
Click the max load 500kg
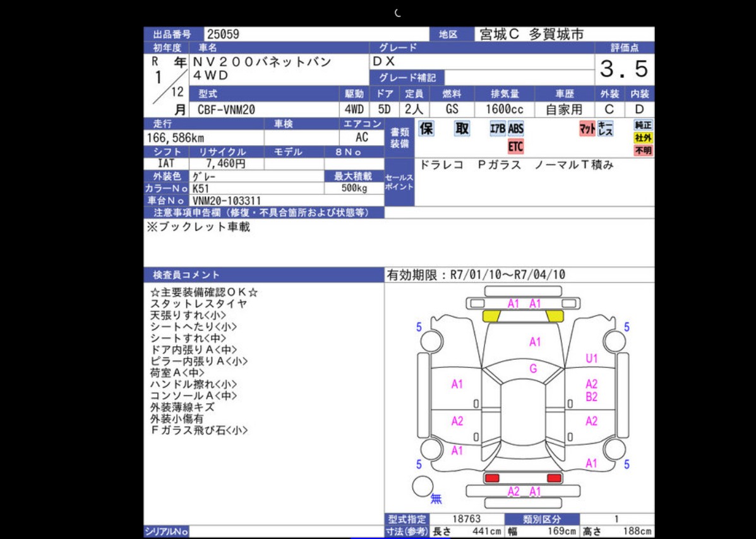[354, 188]
